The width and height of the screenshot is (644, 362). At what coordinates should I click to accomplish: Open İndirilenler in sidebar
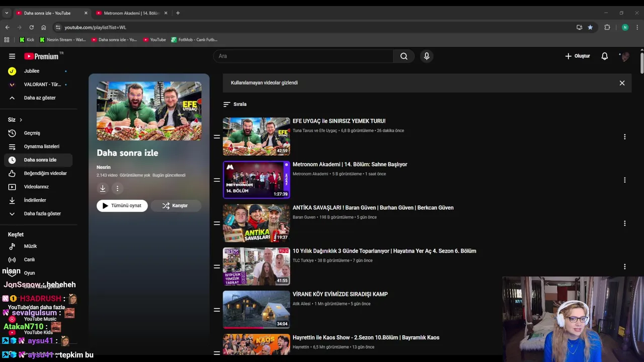click(38, 200)
